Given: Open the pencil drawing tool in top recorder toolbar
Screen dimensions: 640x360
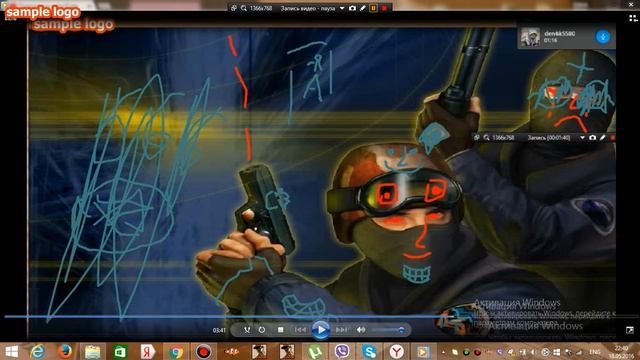Looking at the screenshot, I should click(362, 8).
